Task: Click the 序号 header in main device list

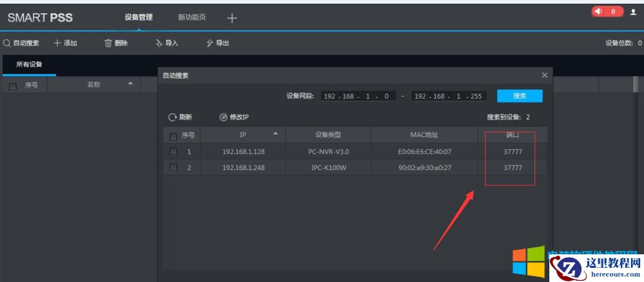Action: coord(31,86)
